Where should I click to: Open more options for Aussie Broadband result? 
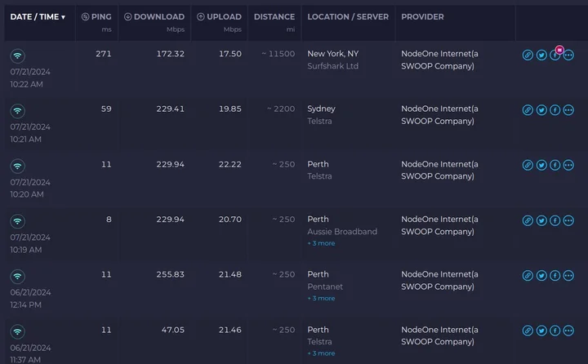coord(568,220)
